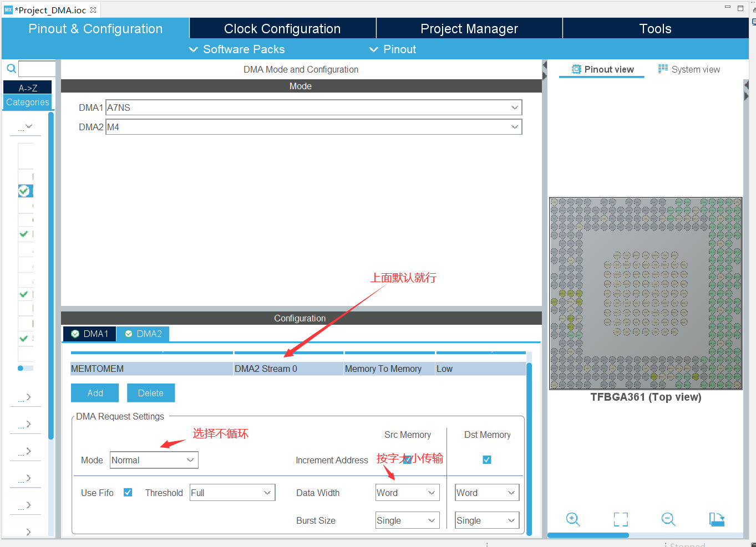Select the zoom in magnifier icon
This screenshot has width=756, height=547.
[573, 519]
